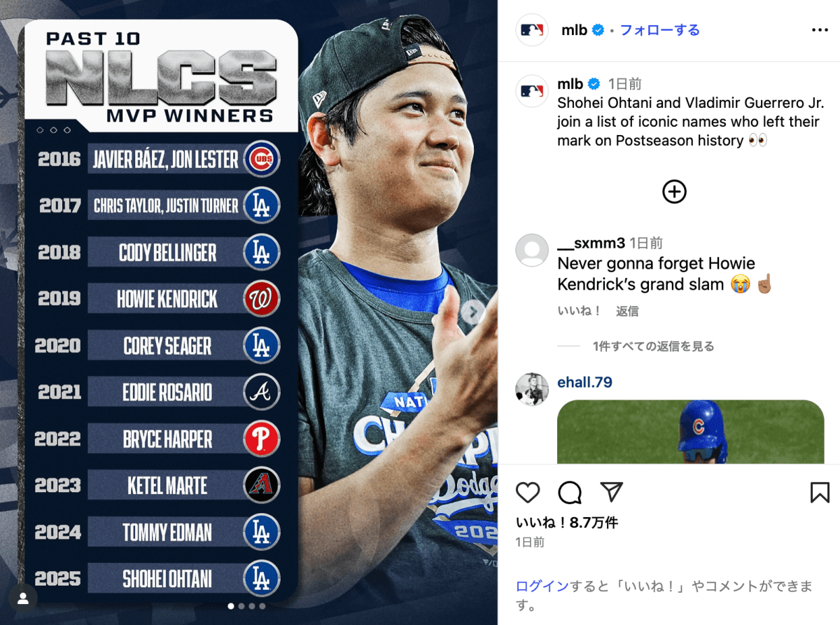
Task: Expand replies via 1件すべての返信を見る
Action: coord(653,346)
